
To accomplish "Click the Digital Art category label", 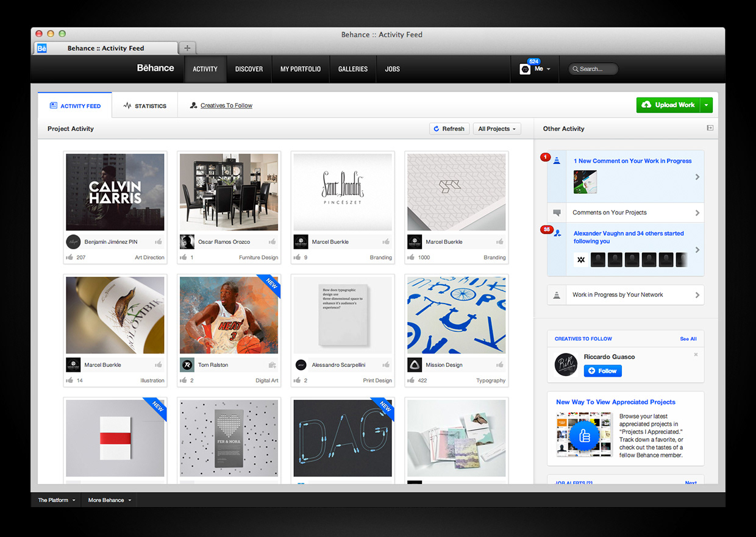I will coord(267,381).
